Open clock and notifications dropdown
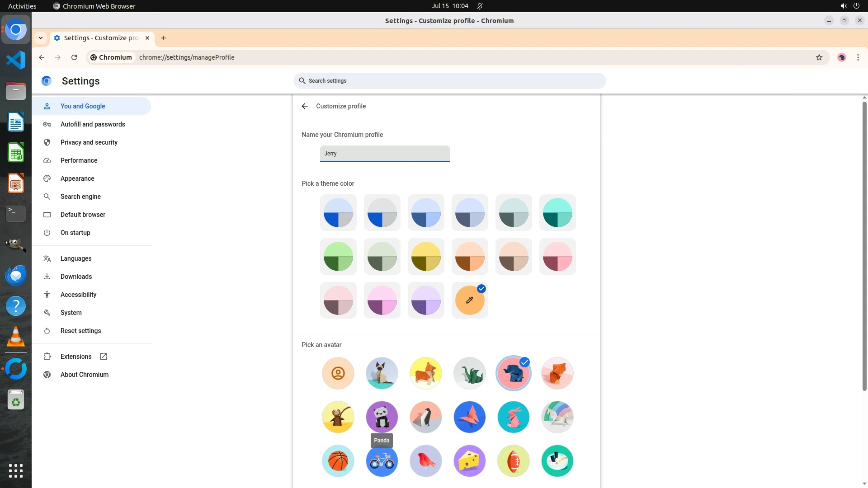Screen dimensions: 868x488 pyautogui.click(x=450, y=6)
